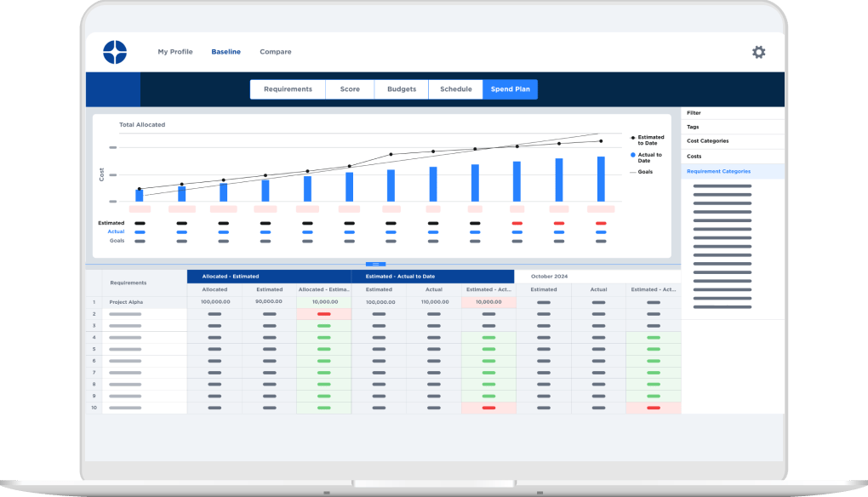Image resolution: width=868 pixels, height=497 pixels.
Task: Click the 90,000.00 estimated cell
Action: [x=269, y=301]
